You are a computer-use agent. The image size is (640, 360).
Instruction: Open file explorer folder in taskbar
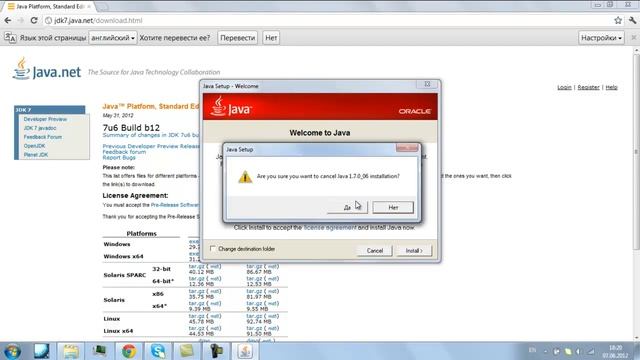(x=71, y=351)
